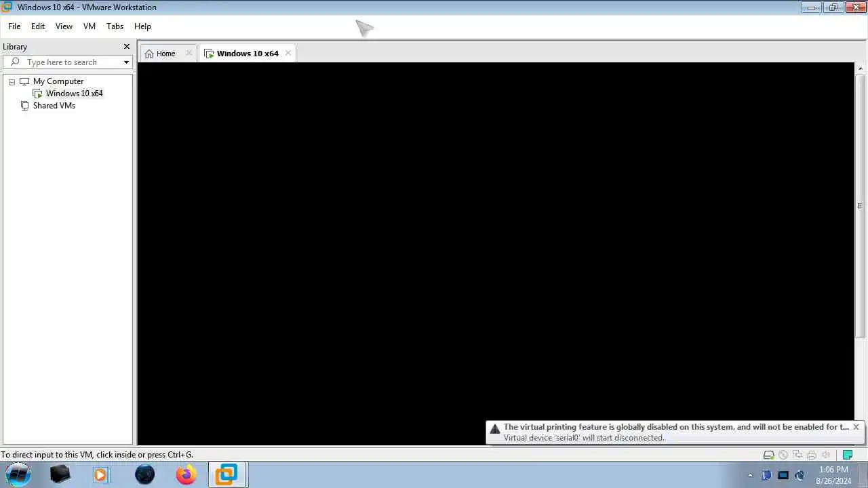Click the network adapter status bar icon
The width and height of the screenshot is (868, 488).
(x=797, y=455)
